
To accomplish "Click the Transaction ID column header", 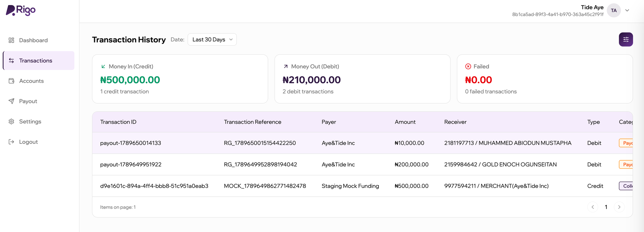I will (x=118, y=122).
